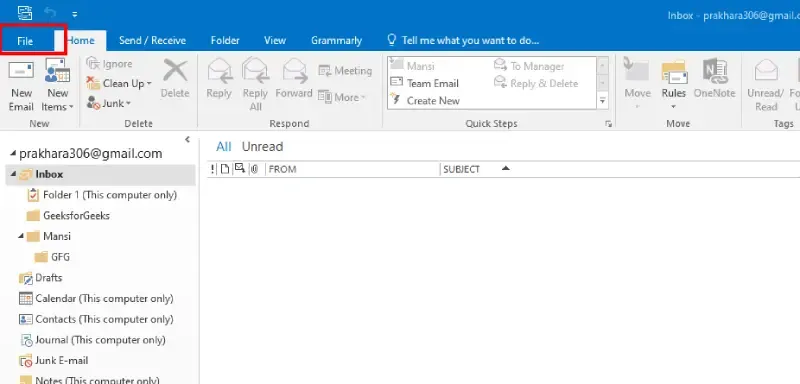
Task: Sort by Importance column icon
Action: (213, 169)
